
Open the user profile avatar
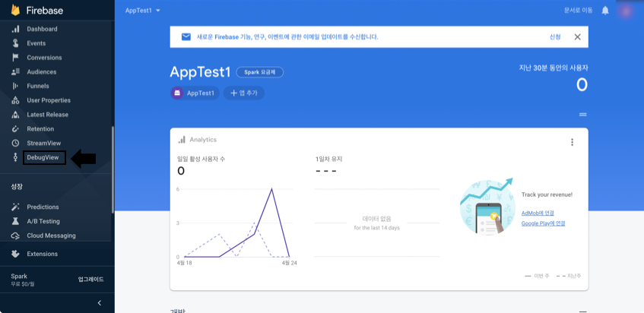(x=627, y=11)
